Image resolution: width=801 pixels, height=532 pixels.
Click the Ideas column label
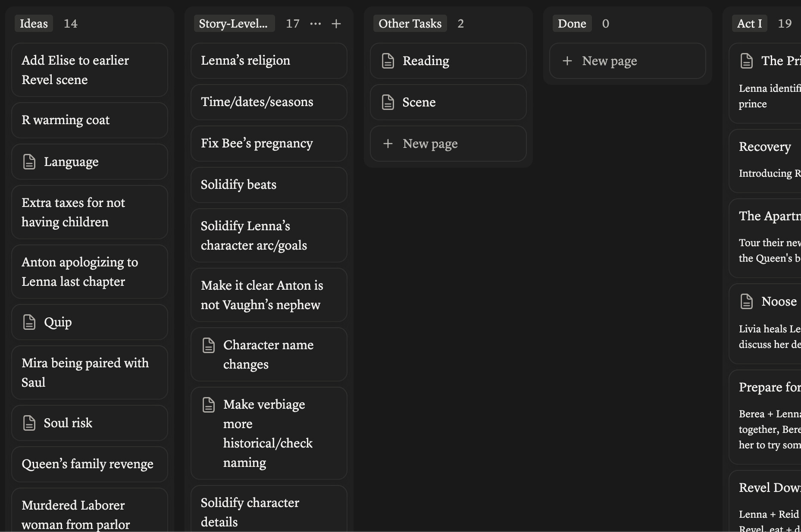(34, 24)
